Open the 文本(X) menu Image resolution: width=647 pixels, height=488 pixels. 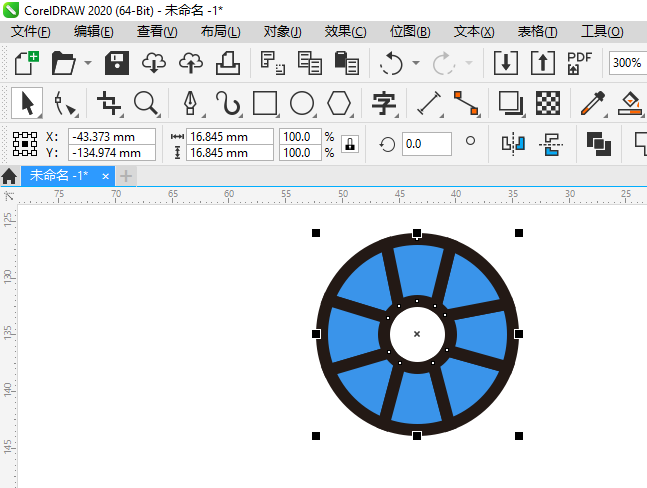click(x=474, y=32)
